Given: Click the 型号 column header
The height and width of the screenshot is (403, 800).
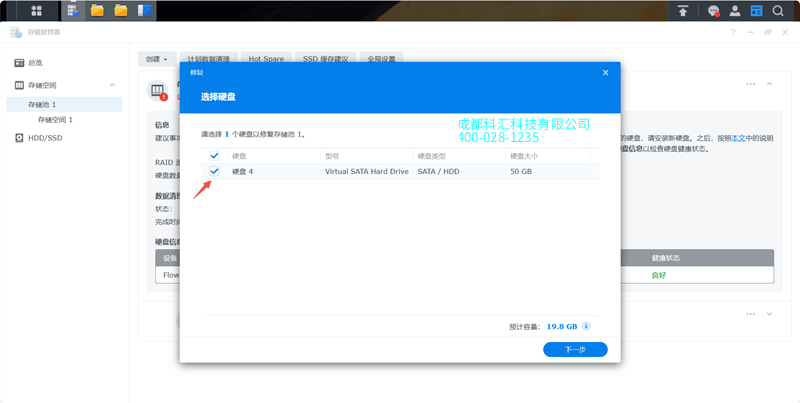Looking at the screenshot, I should [x=366, y=156].
